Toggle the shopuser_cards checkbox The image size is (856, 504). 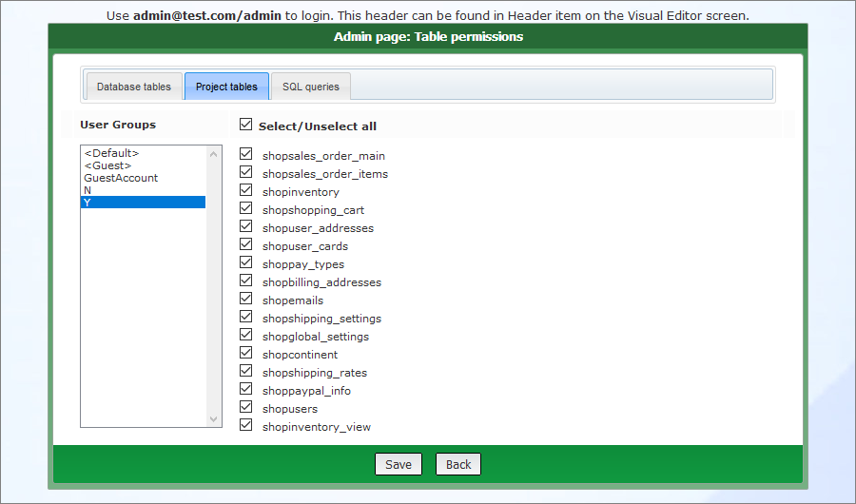pyautogui.click(x=245, y=244)
